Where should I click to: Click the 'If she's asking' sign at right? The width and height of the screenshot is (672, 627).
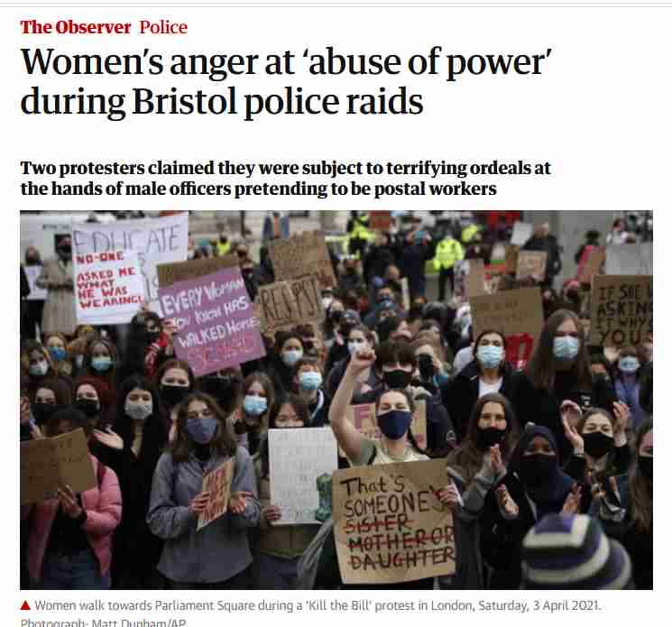tap(621, 311)
